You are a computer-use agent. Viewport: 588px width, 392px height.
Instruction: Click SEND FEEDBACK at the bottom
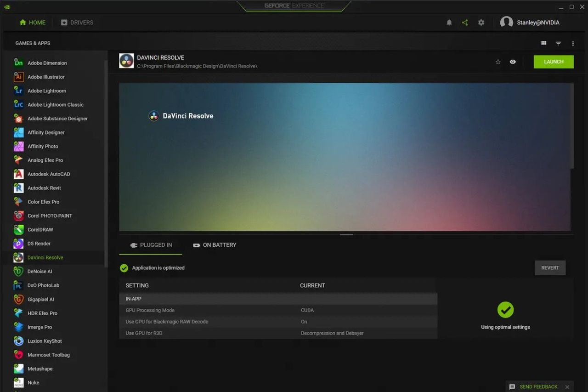538,386
